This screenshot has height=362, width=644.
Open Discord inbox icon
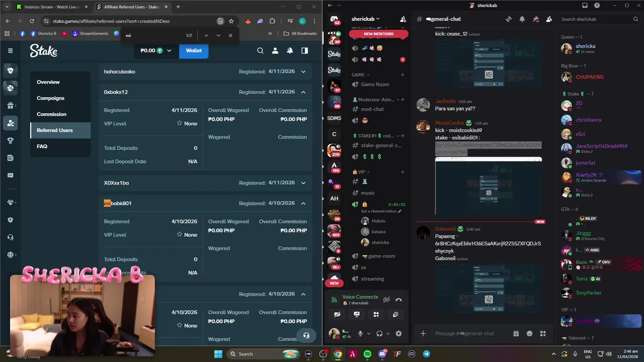[x=585, y=6]
